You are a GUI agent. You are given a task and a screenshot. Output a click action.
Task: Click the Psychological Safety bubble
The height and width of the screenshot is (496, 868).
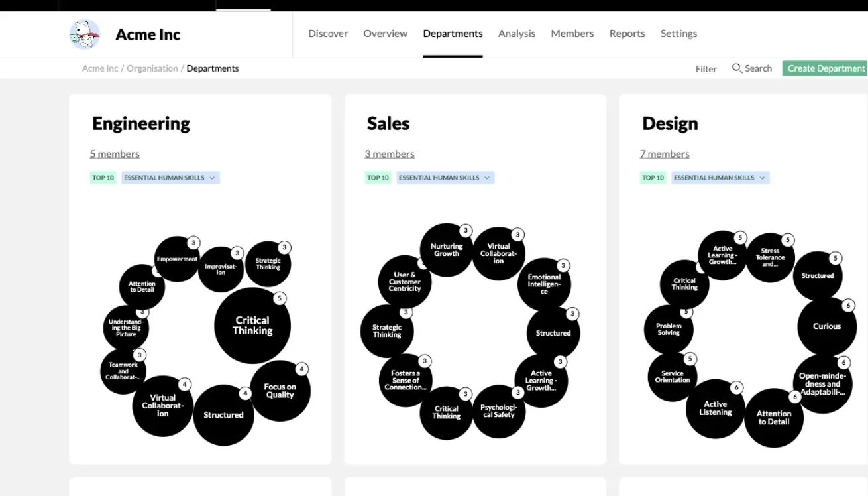point(499,412)
